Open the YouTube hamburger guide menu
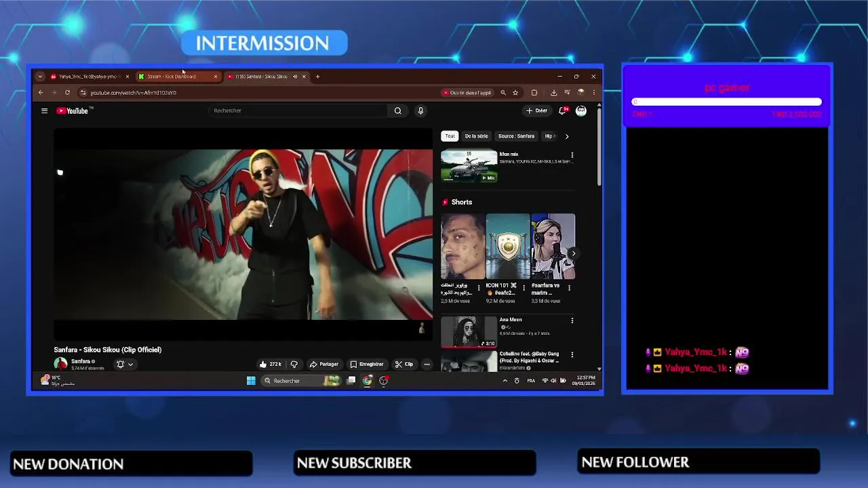868x488 pixels. pyautogui.click(x=44, y=110)
